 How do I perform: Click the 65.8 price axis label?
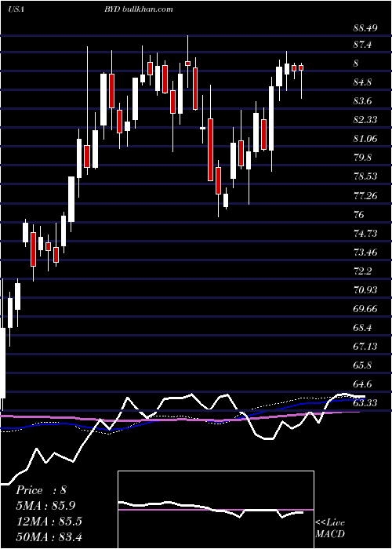point(362,365)
